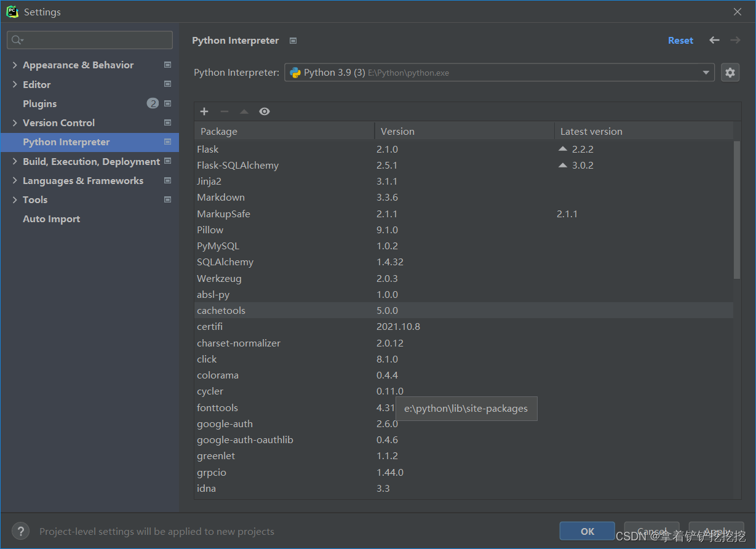
Task: Select the certifi package row
Action: tap(464, 326)
